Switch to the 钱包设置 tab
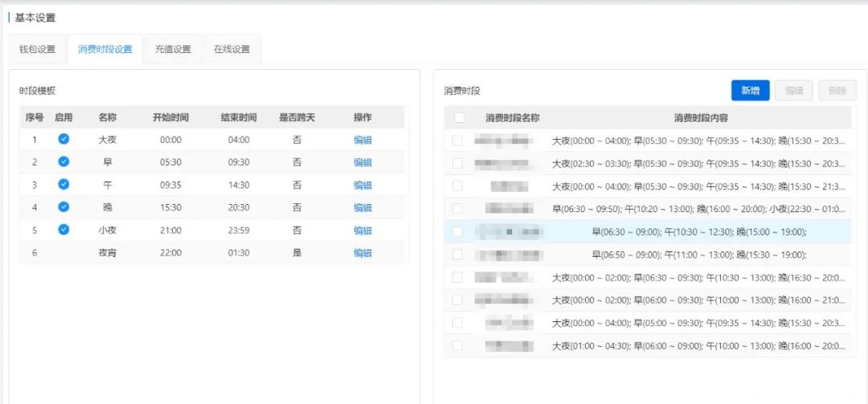 (x=37, y=49)
